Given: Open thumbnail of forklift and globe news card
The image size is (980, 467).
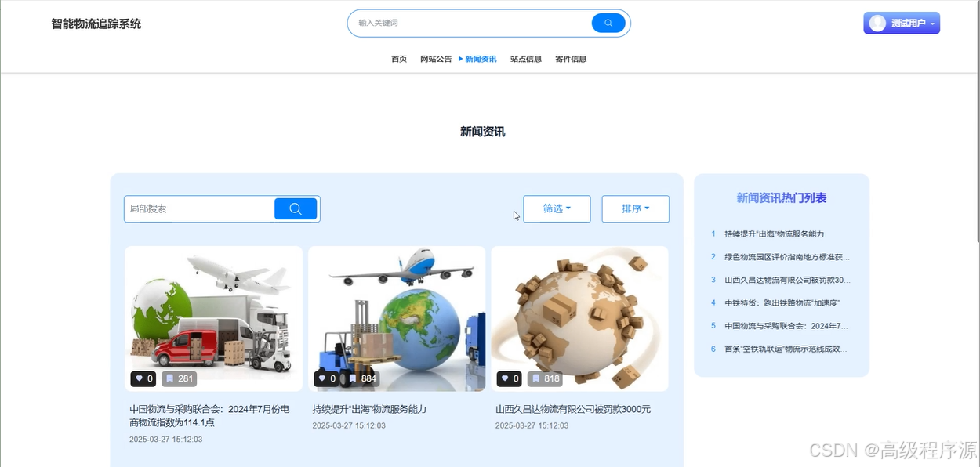Looking at the screenshot, I should click(397, 318).
